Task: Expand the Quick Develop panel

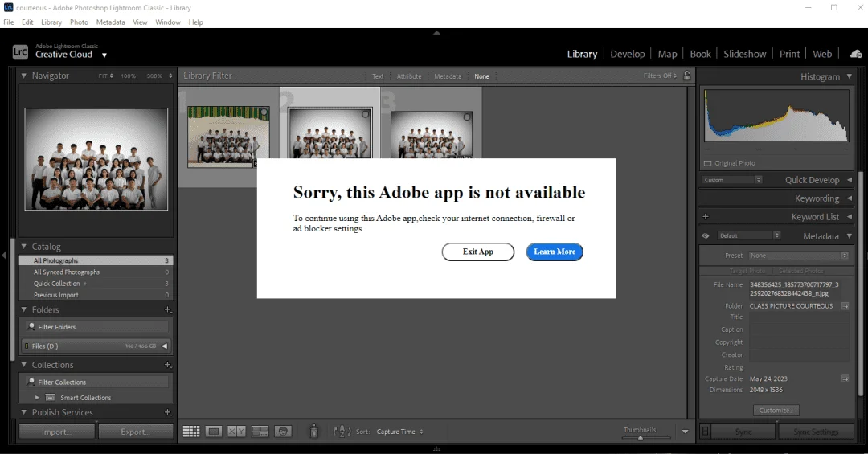Action: pyautogui.click(x=850, y=180)
